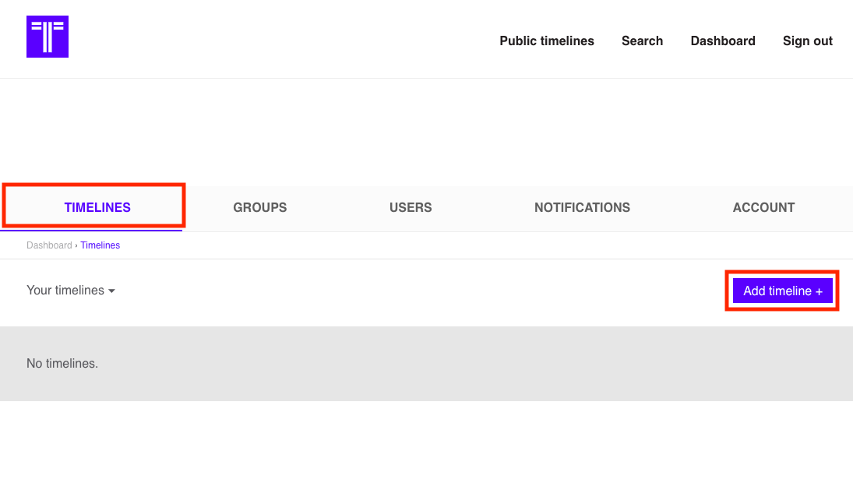The image size is (853, 504).
Task: Open the Public timelines page
Action: point(546,41)
